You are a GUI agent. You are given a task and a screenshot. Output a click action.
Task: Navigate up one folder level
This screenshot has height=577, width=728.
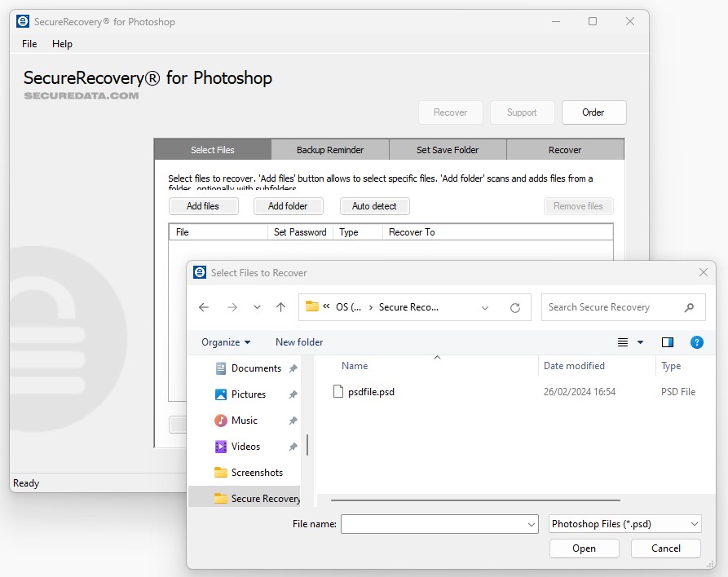click(281, 307)
